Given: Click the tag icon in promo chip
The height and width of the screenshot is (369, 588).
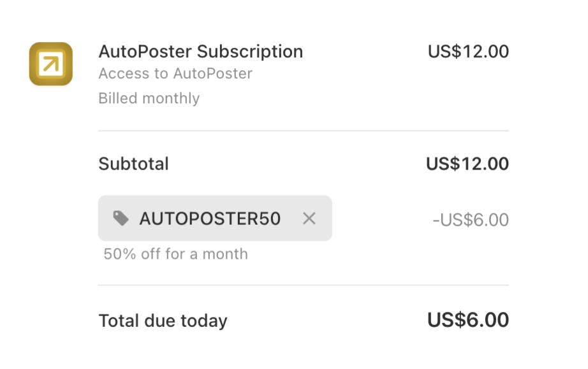Looking at the screenshot, I should [x=121, y=219].
